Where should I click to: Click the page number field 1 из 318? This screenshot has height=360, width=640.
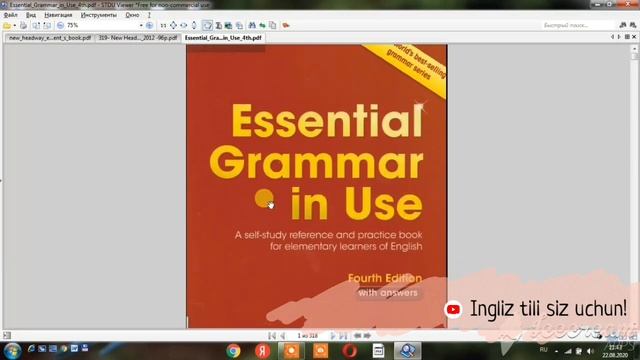tap(308, 336)
